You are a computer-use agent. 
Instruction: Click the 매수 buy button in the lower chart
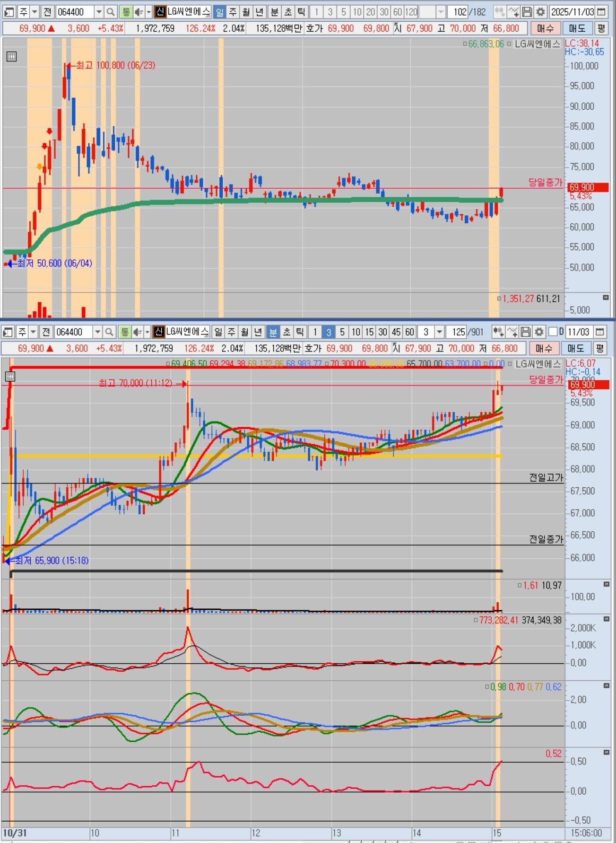tap(544, 349)
